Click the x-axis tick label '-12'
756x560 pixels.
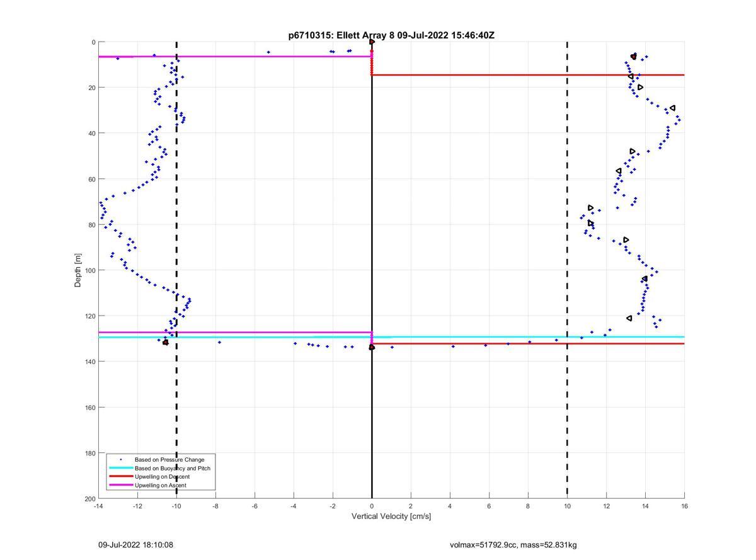(137, 506)
